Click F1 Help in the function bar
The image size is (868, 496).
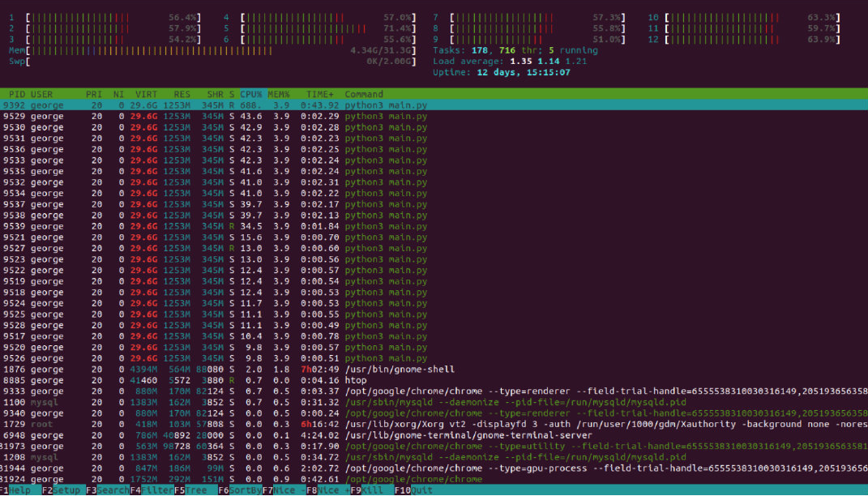(x=15, y=490)
